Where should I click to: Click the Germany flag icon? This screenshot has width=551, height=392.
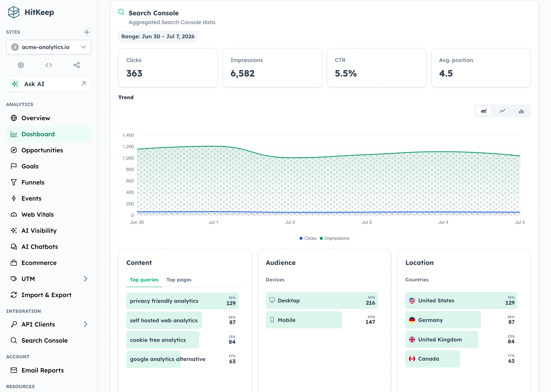tap(412, 320)
